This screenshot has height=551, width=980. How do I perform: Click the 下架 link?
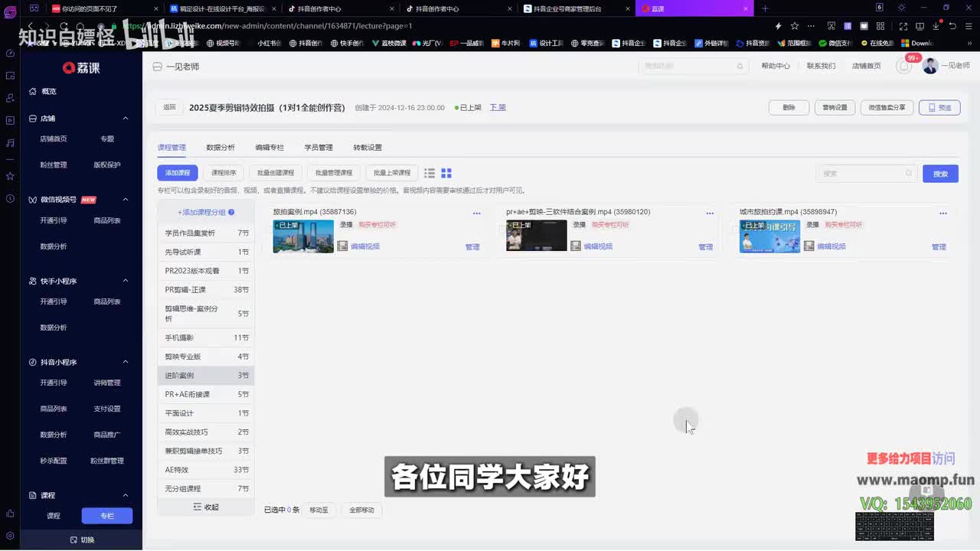click(498, 107)
